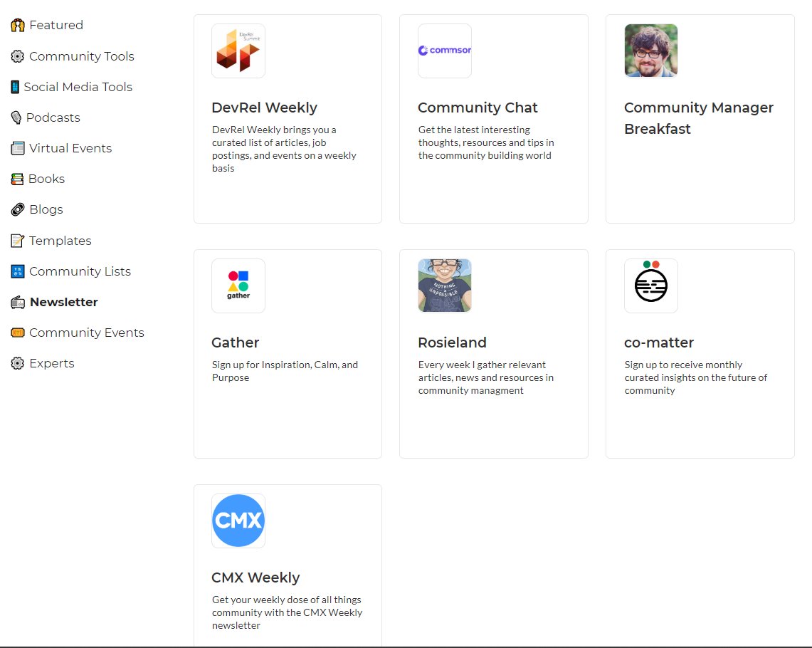Click the co-matter circular logo
Screen dimensions: 812x648
[650, 285]
